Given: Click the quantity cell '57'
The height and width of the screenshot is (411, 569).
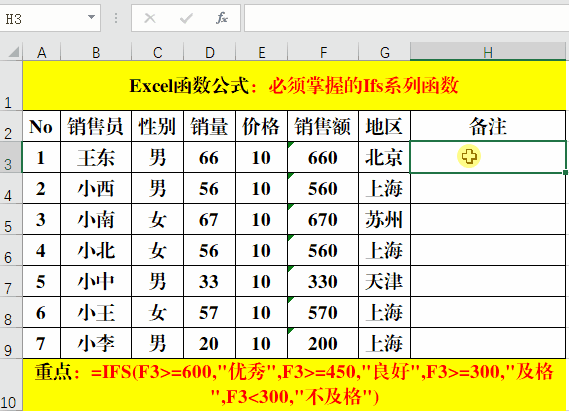Looking at the screenshot, I should click(210, 312).
